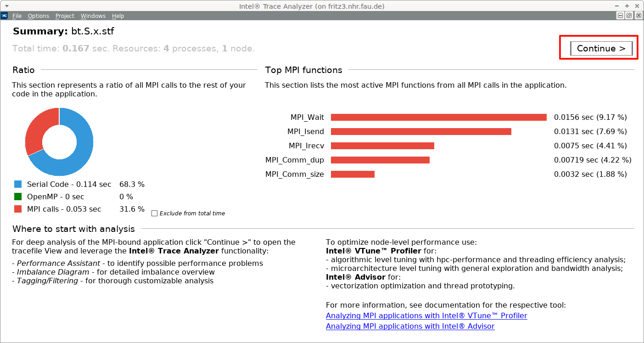Click Where to start with analysis heading
644x343 pixels.
click(74, 229)
